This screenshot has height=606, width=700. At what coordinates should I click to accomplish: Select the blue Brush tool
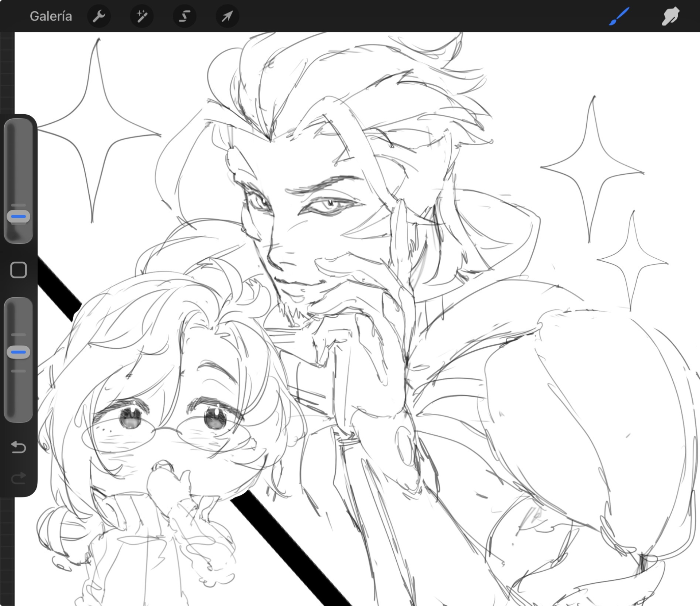[619, 16]
